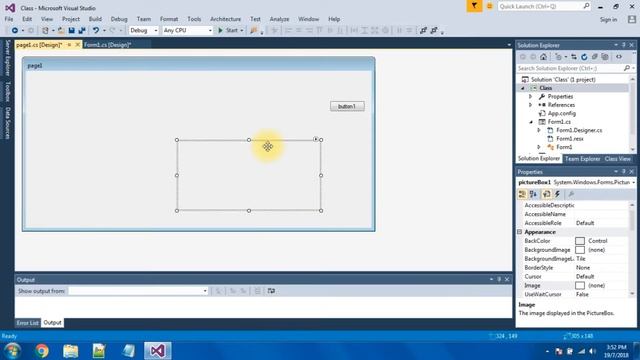Click Toggle Word Wrap icon in Output panel
Image resolution: width=640 pixels, height=360 pixels.
[x=271, y=291]
